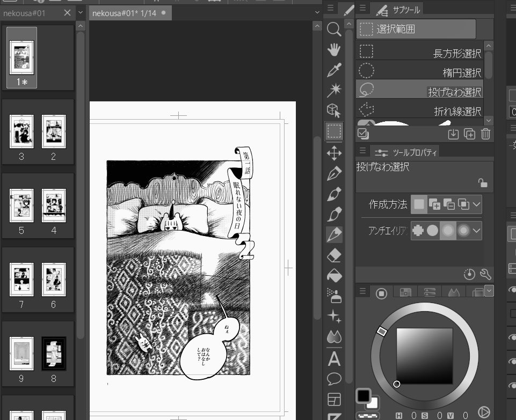Click the import sub tool download icon
The width and height of the screenshot is (516, 420).
pos(454,134)
